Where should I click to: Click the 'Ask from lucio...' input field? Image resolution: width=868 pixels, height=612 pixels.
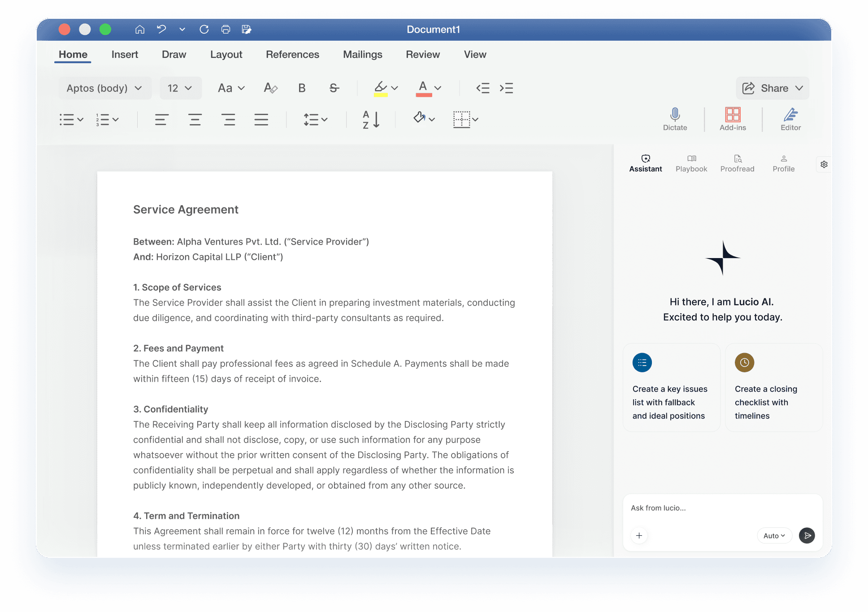tap(722, 508)
